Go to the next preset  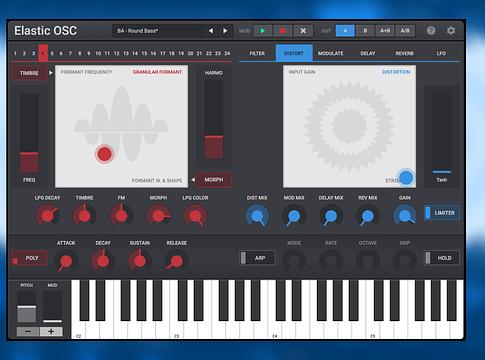225,31
